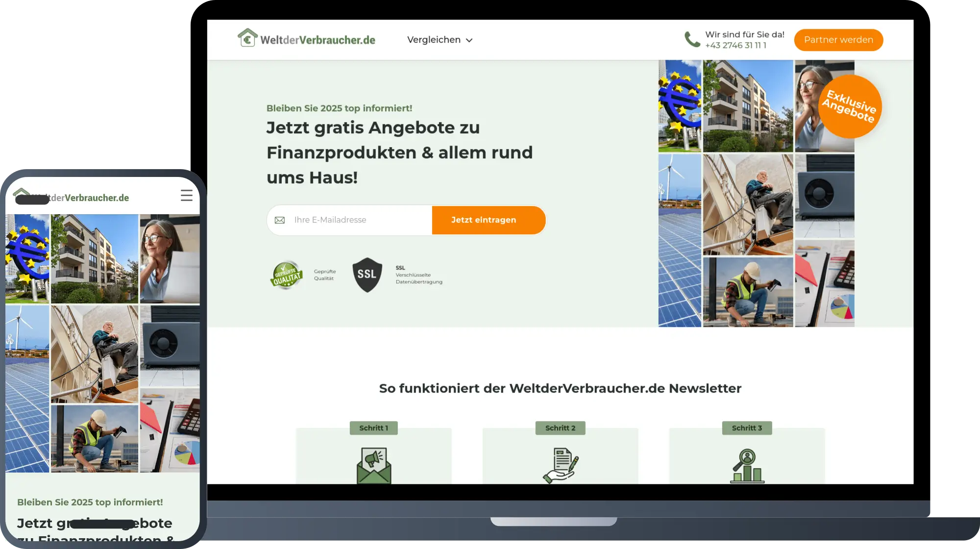
Task: Select the Geprüfte Qualität seal icon
Action: (286, 275)
